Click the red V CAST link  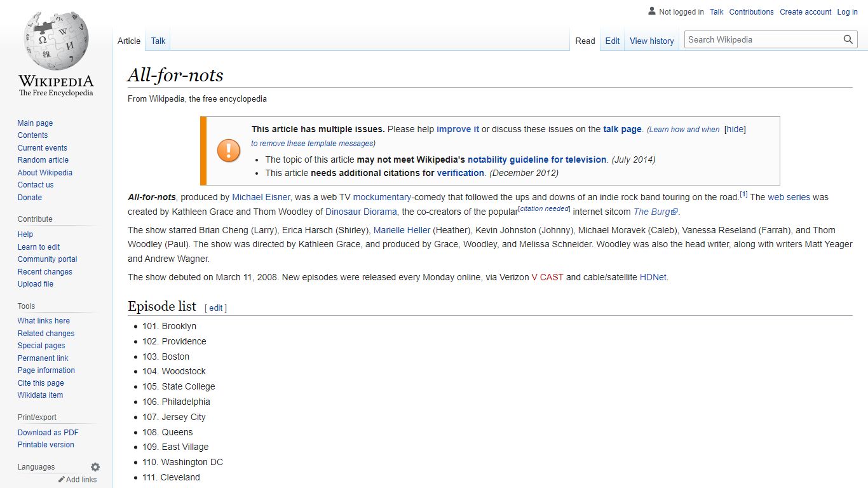[x=548, y=277]
